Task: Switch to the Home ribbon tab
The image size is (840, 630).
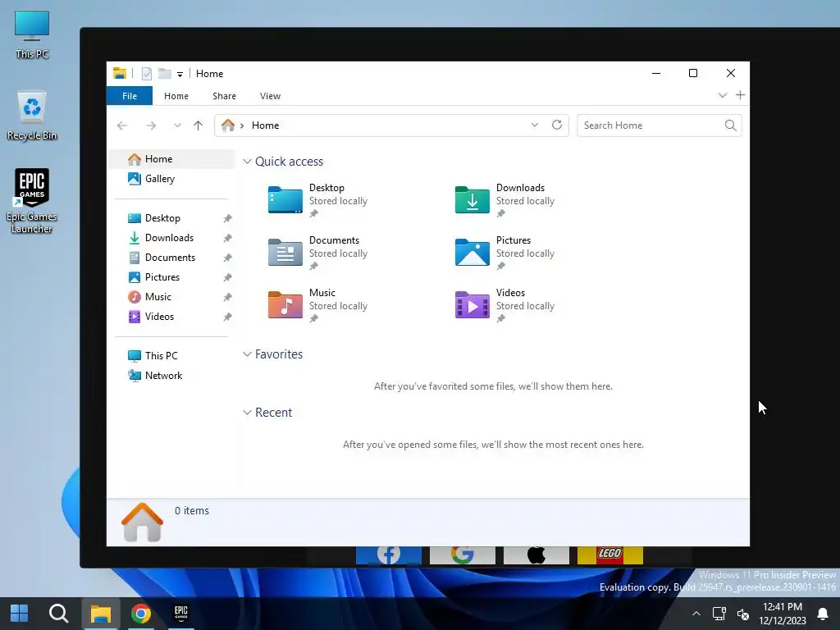Action: coord(176,96)
